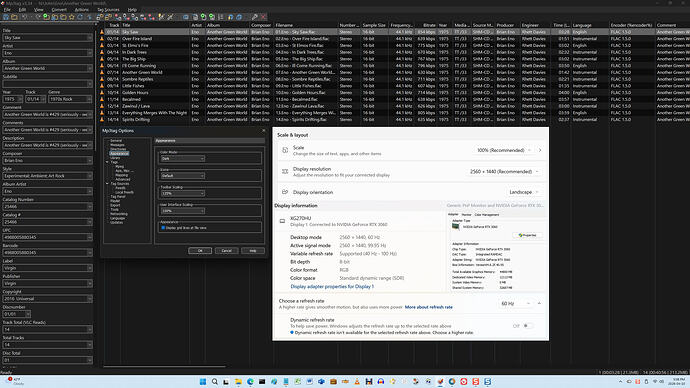
Task: Click the wrench Options icon in the toolbar
Action: pos(255,17)
